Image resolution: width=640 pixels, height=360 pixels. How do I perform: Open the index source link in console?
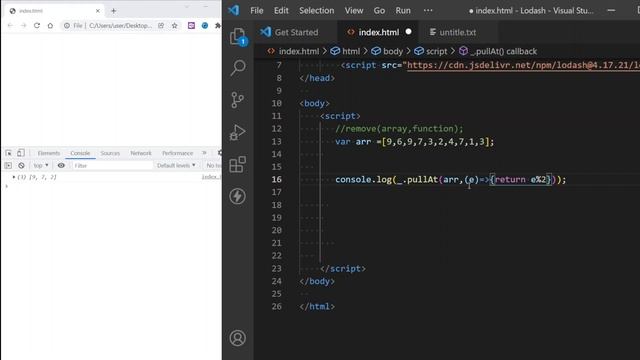pos(211,177)
